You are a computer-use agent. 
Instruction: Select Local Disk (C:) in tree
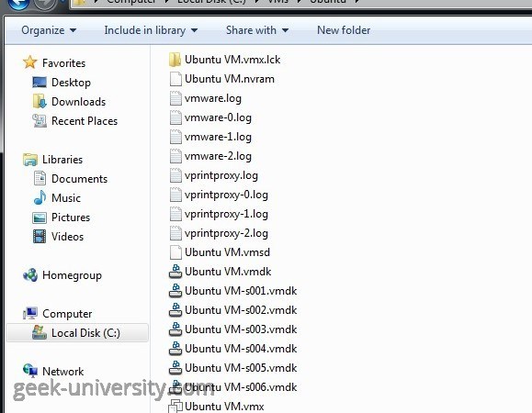[x=77, y=333]
